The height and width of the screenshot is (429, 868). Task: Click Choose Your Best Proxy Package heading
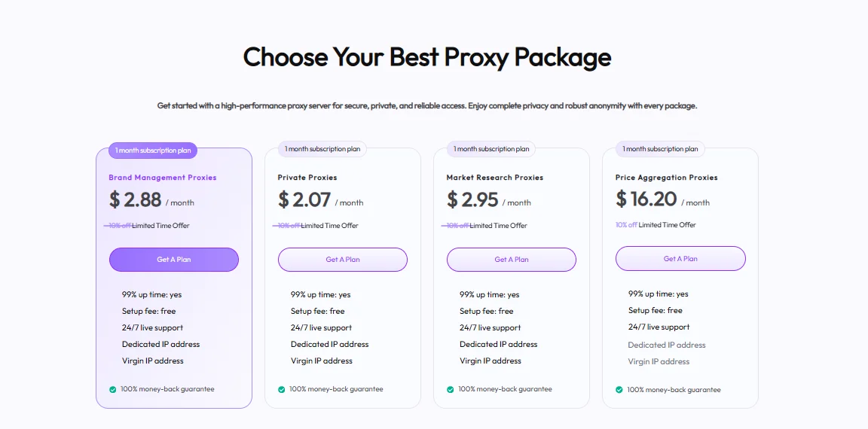[426, 57]
